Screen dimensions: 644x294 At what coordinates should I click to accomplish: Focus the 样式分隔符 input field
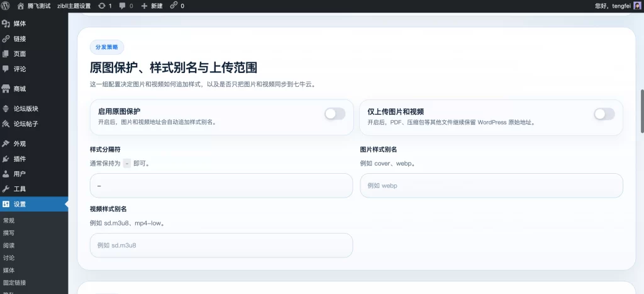coord(221,186)
